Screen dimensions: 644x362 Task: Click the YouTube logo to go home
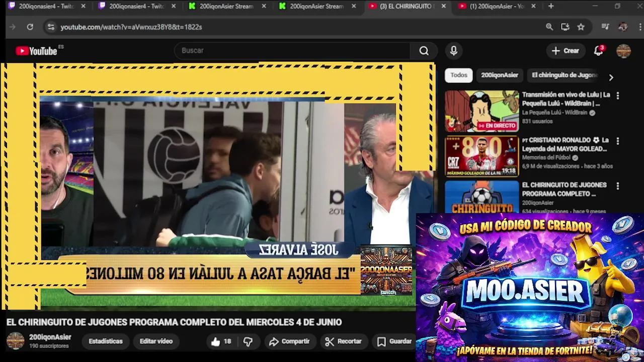click(x=36, y=51)
